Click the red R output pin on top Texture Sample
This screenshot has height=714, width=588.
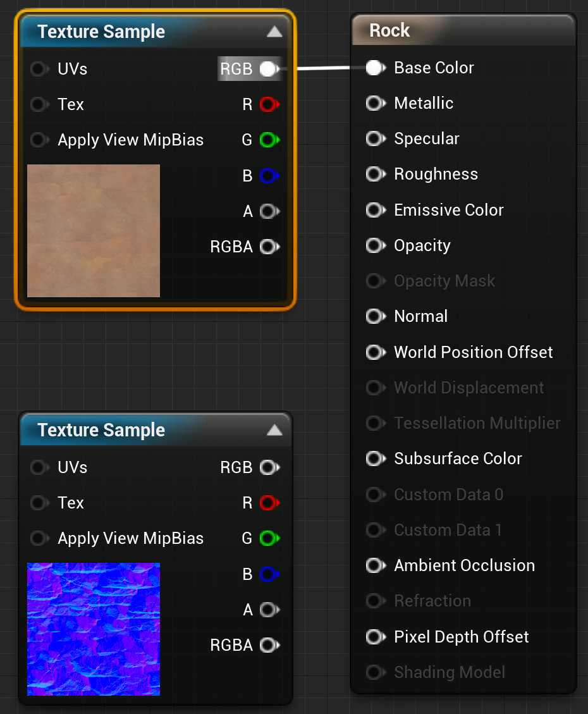click(269, 104)
